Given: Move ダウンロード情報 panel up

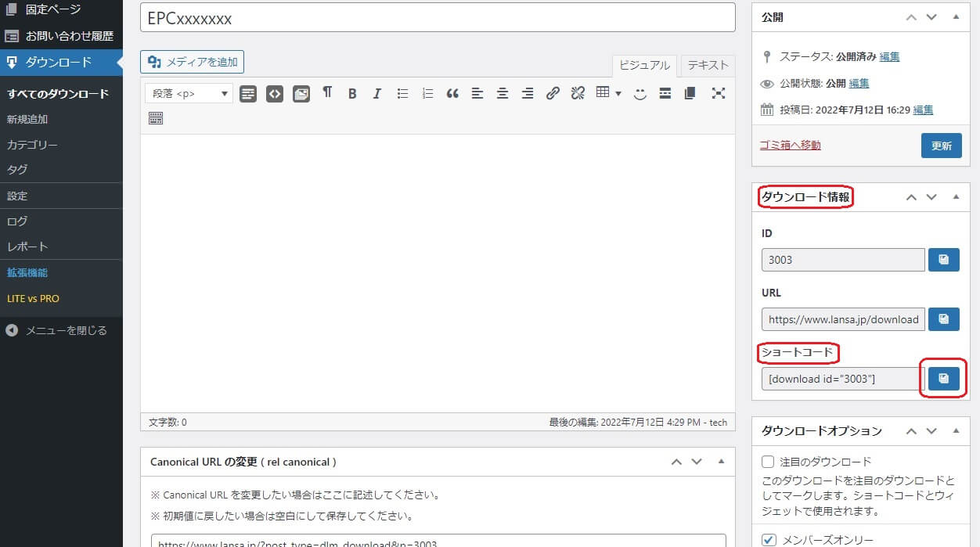Looking at the screenshot, I should pos(911,197).
